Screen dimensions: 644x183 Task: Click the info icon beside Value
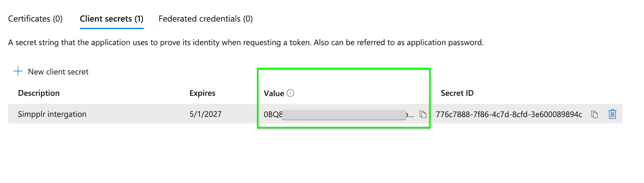pyautogui.click(x=291, y=93)
